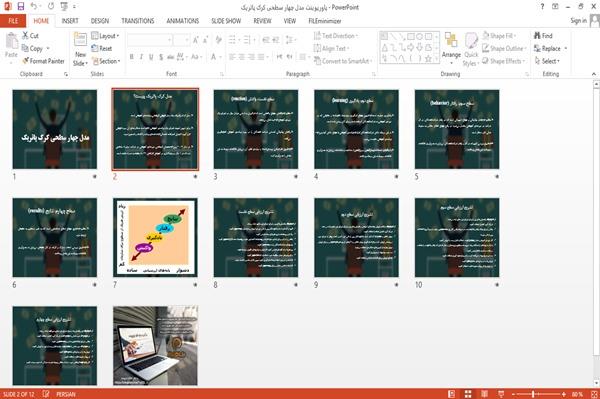Image resolution: width=600 pixels, height=399 pixels.
Task: Open Layout dropdown
Action: (106, 36)
